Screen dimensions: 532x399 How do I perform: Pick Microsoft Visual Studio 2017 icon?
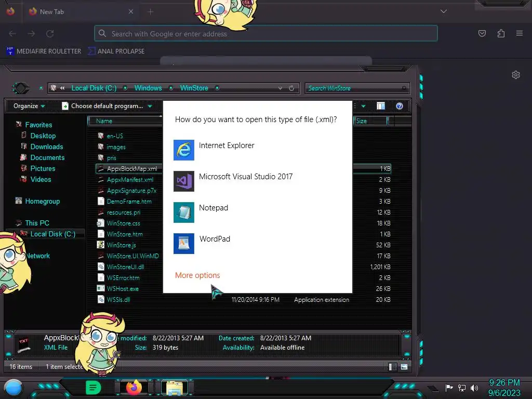pos(183,181)
